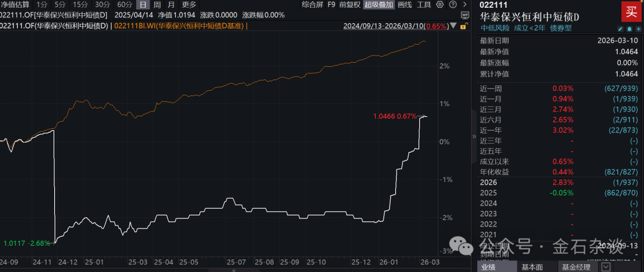Select the 30分 interval
Image resolution: width=644 pixels, height=272 pixels.
point(103,5)
